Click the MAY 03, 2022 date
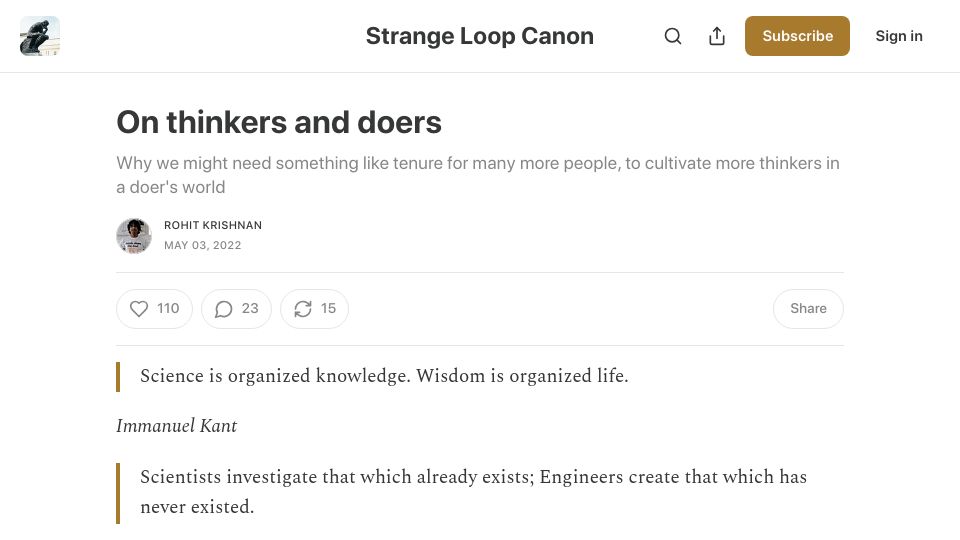 coord(203,245)
